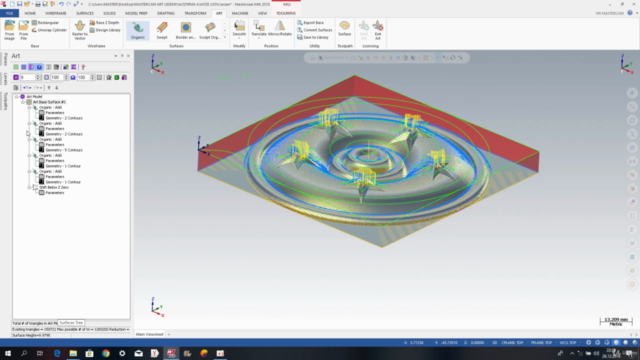Screen dimensions: 640x360
Task: Click Save to Library
Action: 313,38
